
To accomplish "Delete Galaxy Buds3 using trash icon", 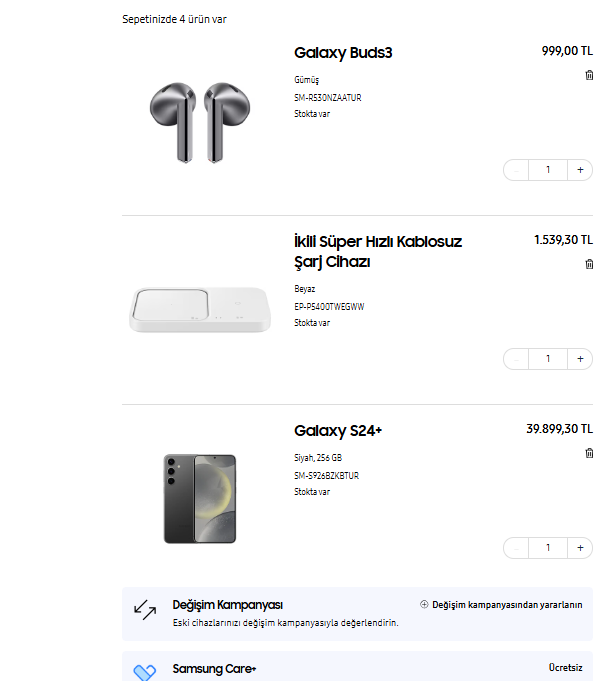I will pyautogui.click(x=589, y=75).
